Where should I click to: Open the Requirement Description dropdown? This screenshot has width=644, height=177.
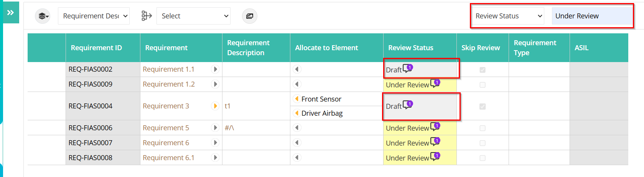click(x=94, y=16)
